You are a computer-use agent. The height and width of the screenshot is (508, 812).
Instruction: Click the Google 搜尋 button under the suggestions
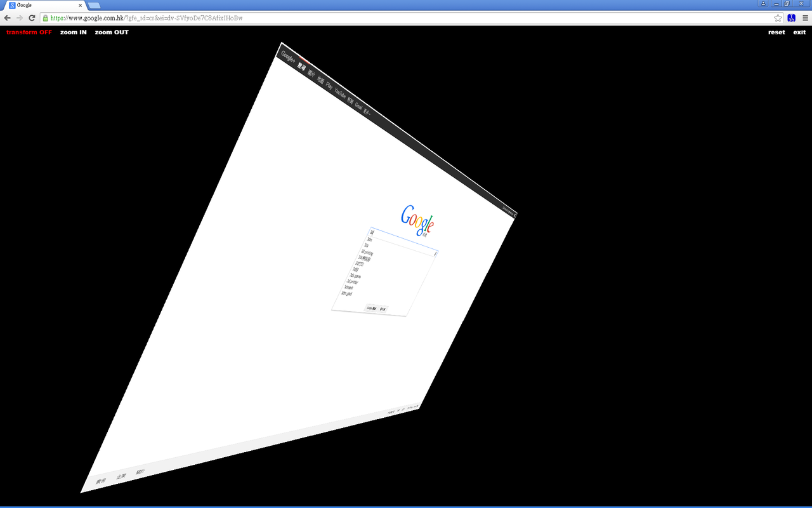(371, 309)
